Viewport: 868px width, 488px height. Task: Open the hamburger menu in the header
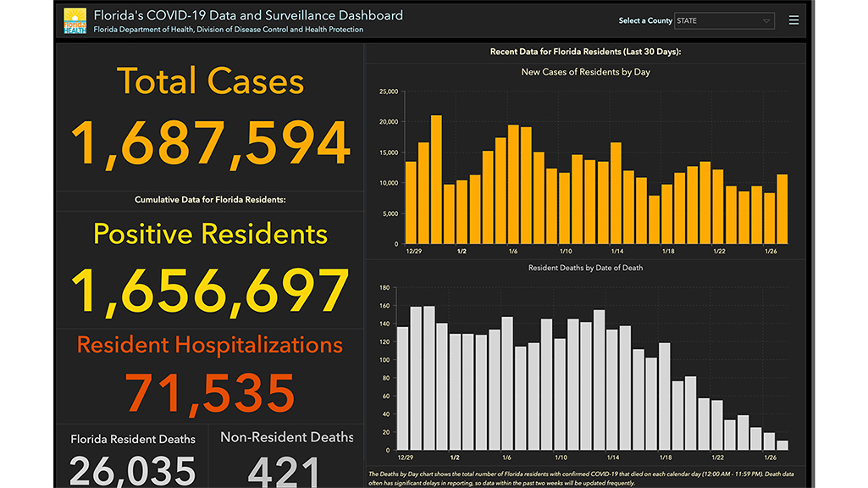(793, 20)
